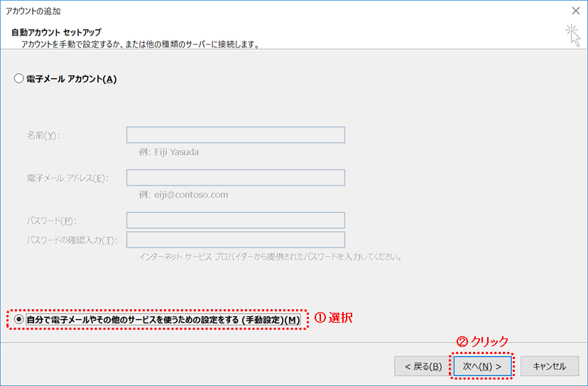Click the アカウントを手動で設定するか description text

click(140, 44)
